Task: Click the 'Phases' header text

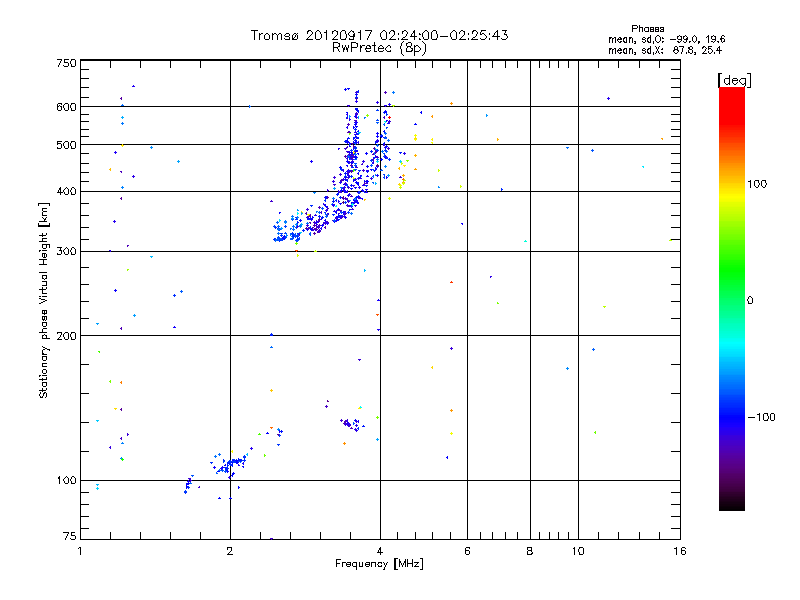Action: click(647, 29)
